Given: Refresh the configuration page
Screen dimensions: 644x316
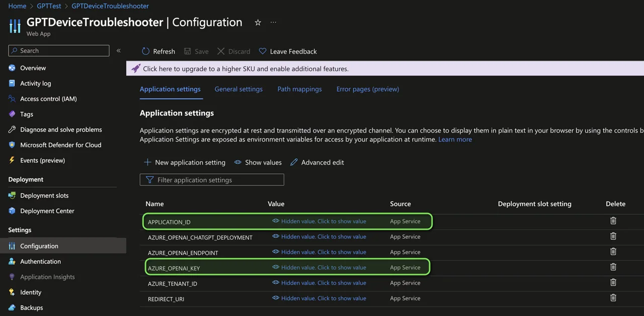Looking at the screenshot, I should coord(158,51).
